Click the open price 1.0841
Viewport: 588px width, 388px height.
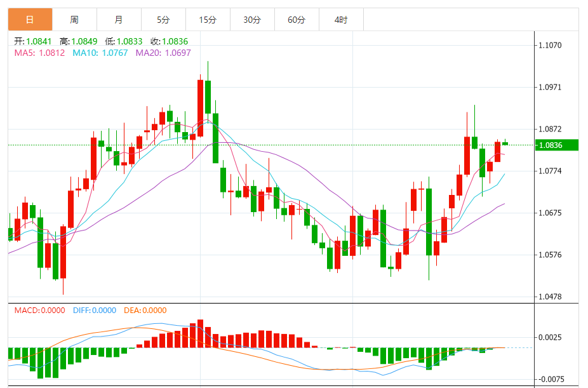(39, 41)
